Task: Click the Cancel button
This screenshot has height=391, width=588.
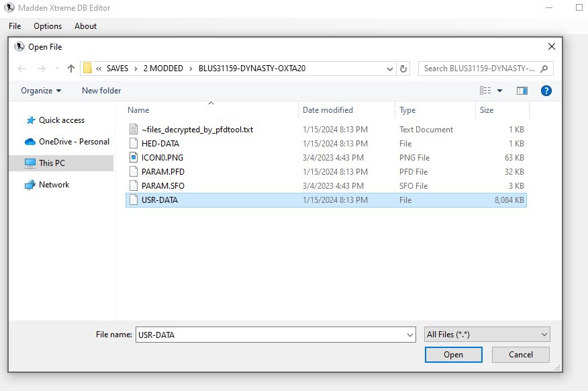Action: point(520,355)
